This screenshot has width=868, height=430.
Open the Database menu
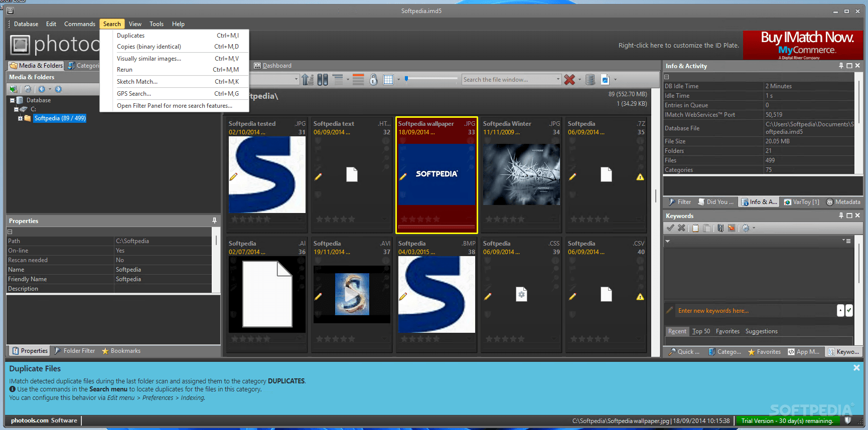pyautogui.click(x=26, y=24)
